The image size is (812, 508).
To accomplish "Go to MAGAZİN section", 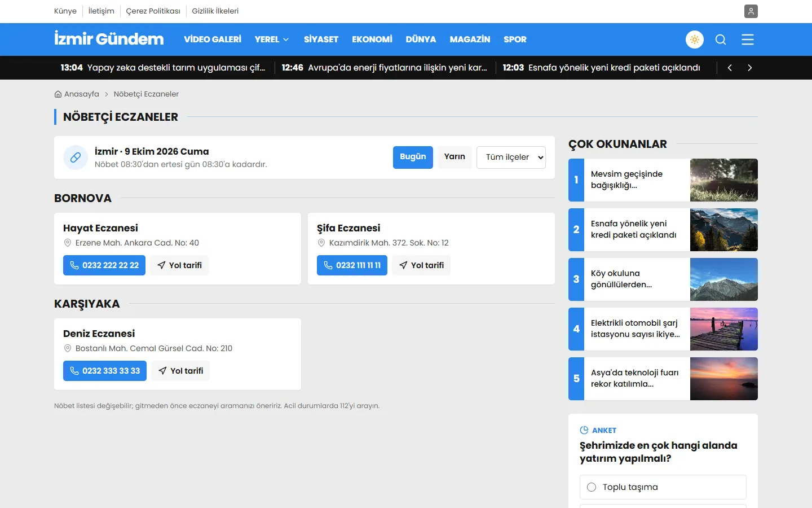I will pos(470,40).
